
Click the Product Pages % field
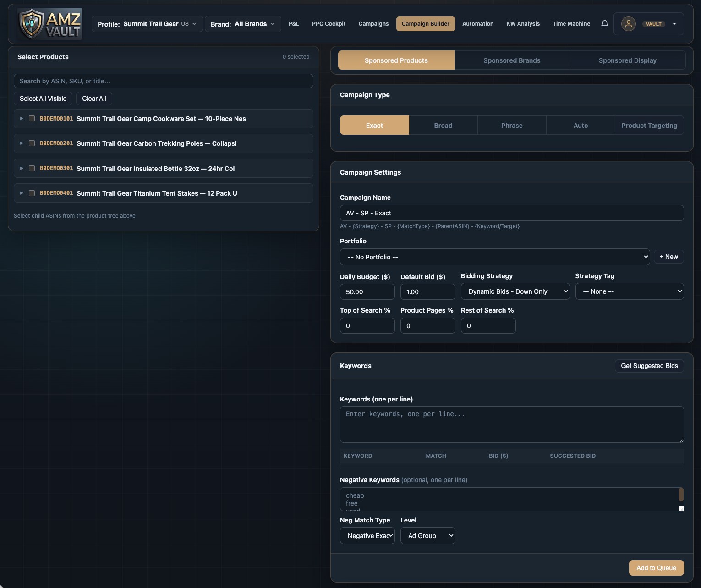tap(427, 326)
